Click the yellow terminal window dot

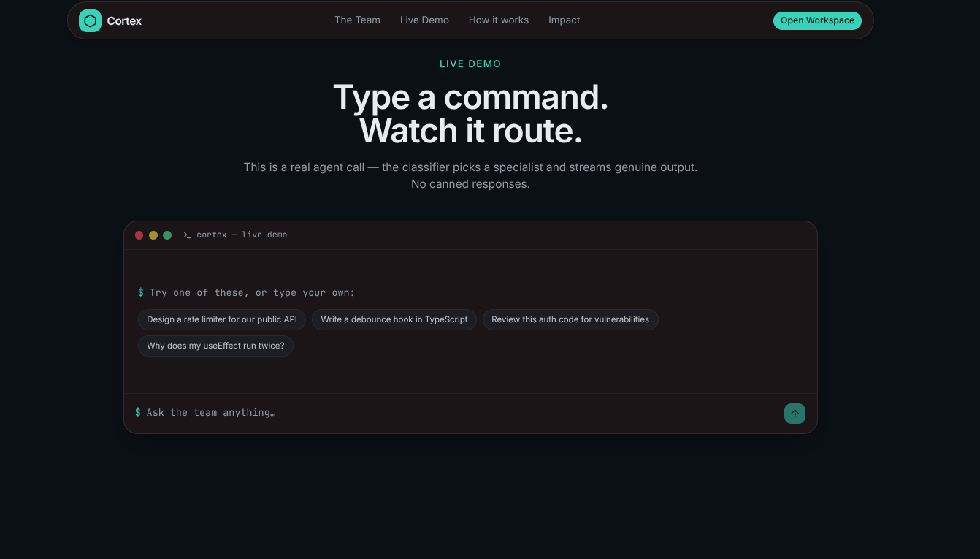[153, 235]
